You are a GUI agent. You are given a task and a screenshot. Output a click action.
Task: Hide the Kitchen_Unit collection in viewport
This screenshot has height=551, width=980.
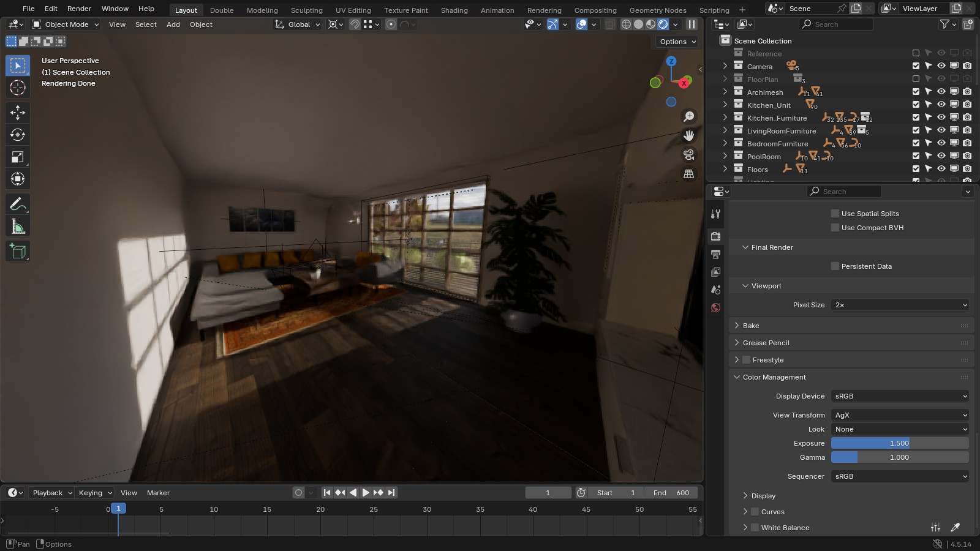tap(941, 105)
